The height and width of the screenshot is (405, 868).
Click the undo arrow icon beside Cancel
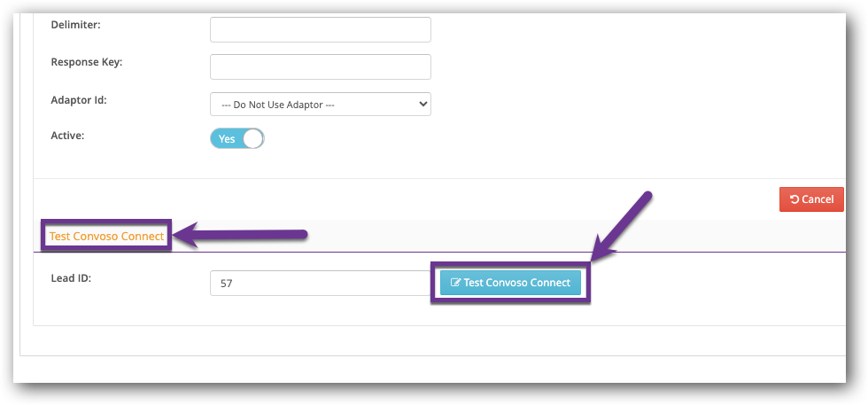794,199
